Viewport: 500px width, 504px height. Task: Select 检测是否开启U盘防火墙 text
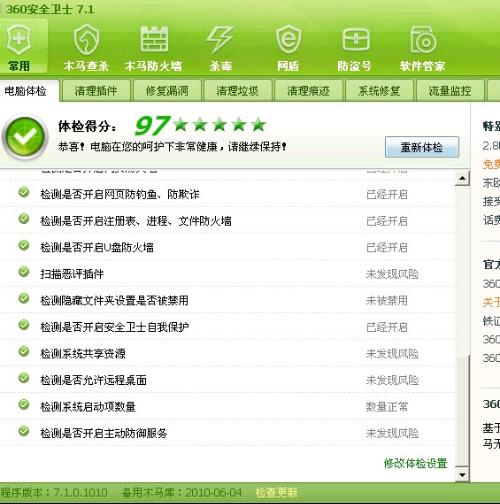coord(97,247)
